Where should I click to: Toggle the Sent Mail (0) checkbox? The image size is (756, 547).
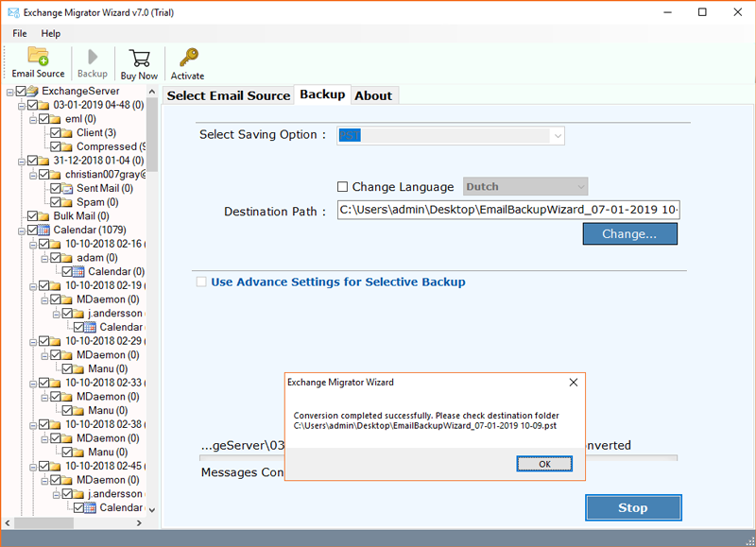click(56, 188)
